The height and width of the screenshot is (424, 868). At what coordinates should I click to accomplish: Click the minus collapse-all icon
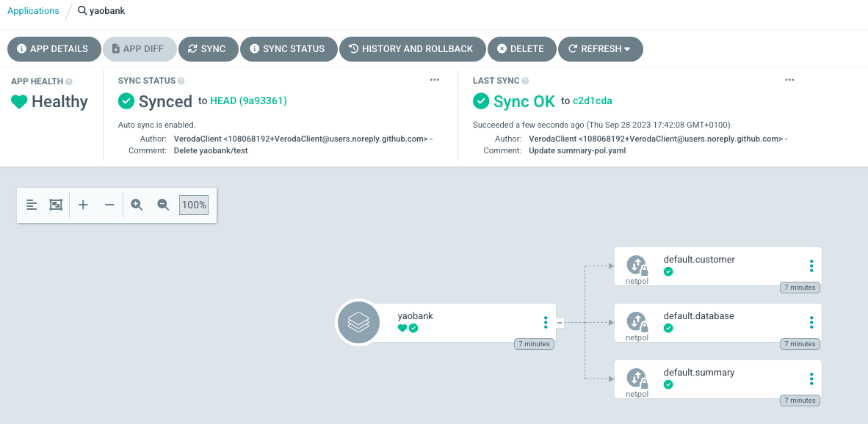point(109,205)
